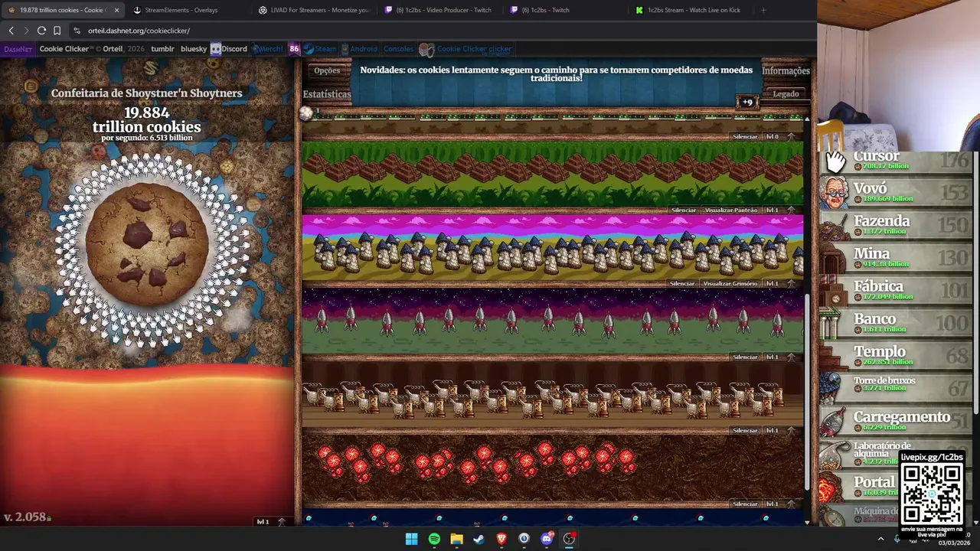
Task: Open the tumblr link
Action: click(162, 49)
